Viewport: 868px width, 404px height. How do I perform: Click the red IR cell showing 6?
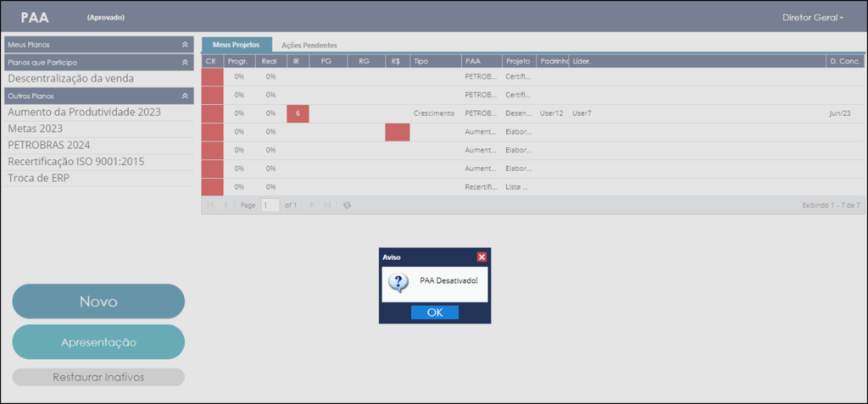298,113
